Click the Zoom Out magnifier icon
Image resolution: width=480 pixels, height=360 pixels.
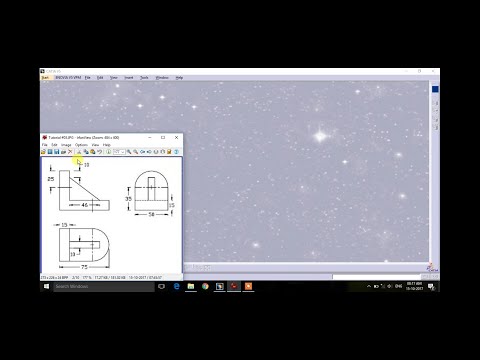[x=135, y=152]
